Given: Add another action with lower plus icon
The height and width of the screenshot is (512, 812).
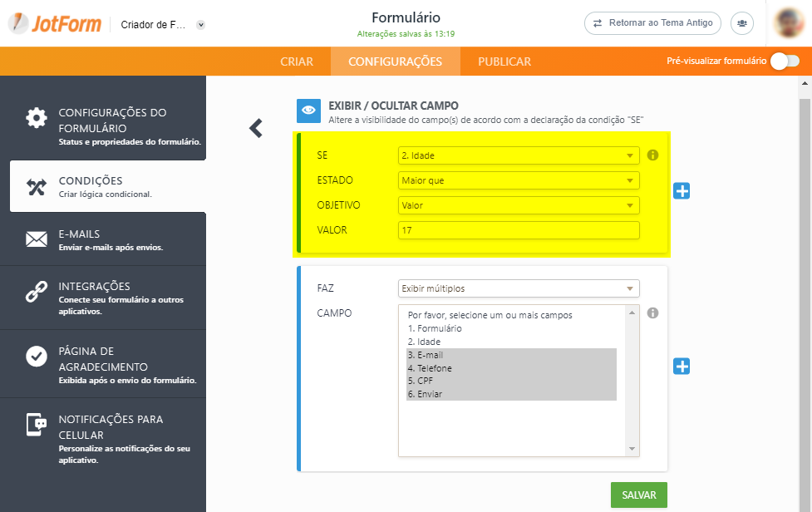Looking at the screenshot, I should 682,367.
